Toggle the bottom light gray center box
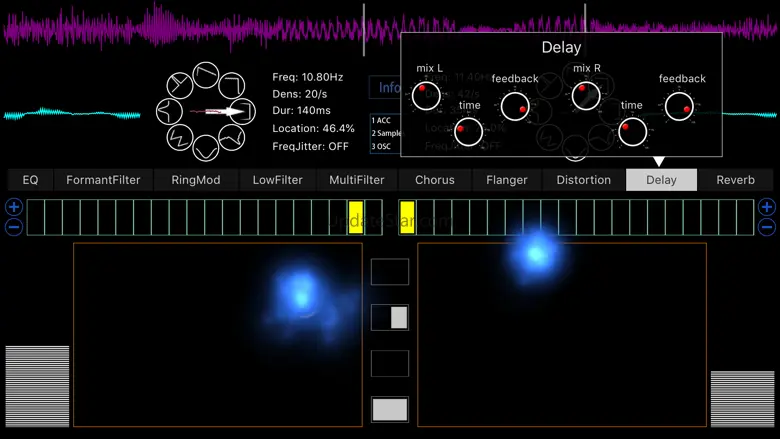Image resolution: width=780 pixels, height=439 pixels. pyautogui.click(x=390, y=409)
